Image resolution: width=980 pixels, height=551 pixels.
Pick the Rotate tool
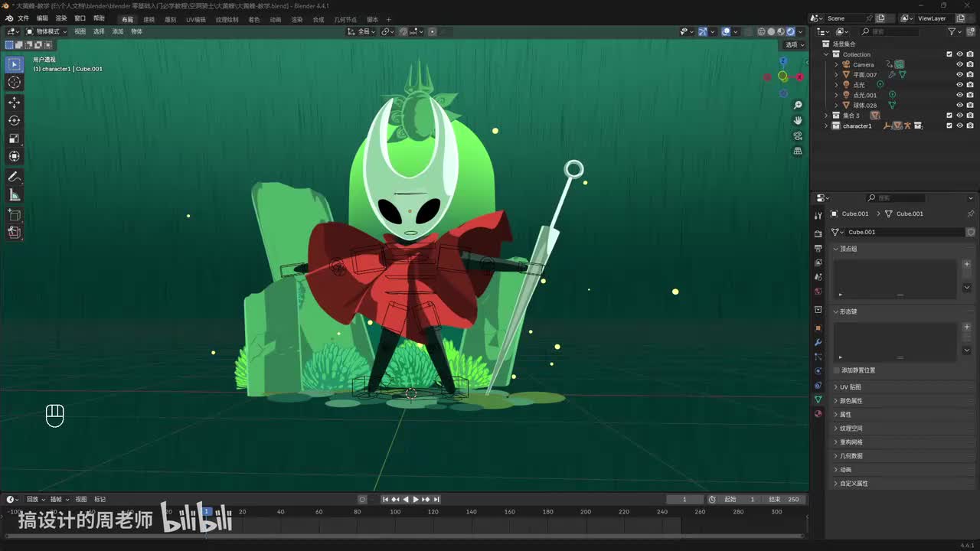coord(15,120)
